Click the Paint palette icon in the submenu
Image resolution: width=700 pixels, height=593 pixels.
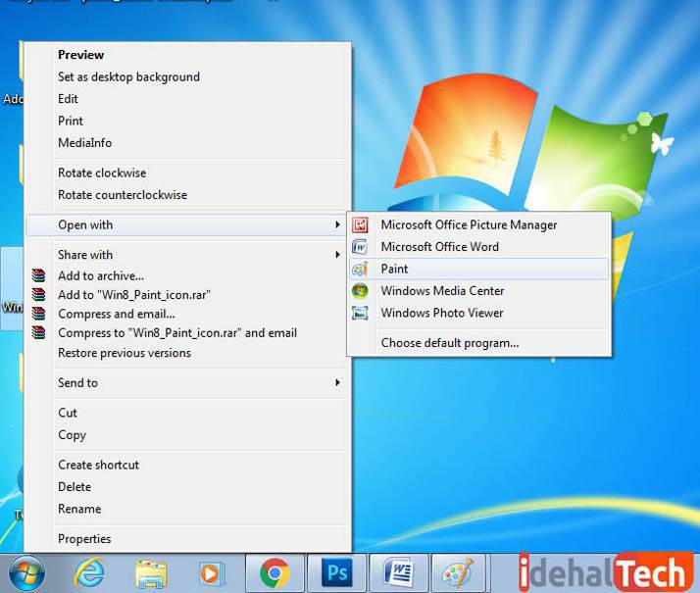tap(360, 270)
